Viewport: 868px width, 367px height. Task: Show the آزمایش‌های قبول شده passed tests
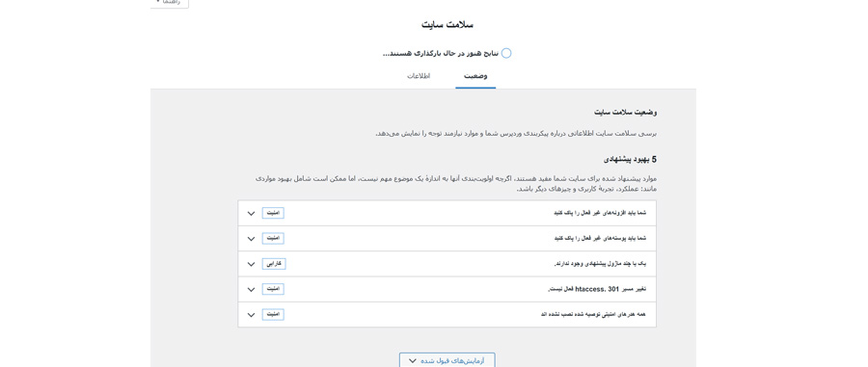(x=447, y=360)
